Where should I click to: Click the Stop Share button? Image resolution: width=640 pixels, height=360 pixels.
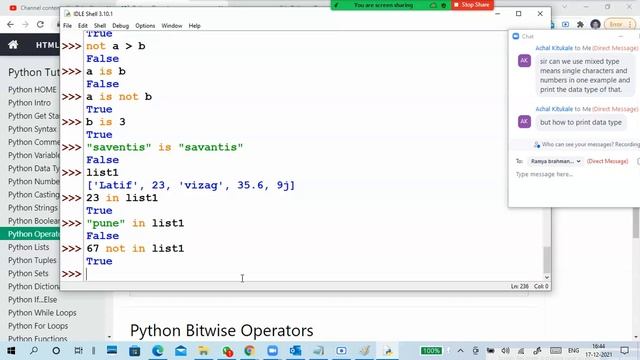(x=472, y=5)
